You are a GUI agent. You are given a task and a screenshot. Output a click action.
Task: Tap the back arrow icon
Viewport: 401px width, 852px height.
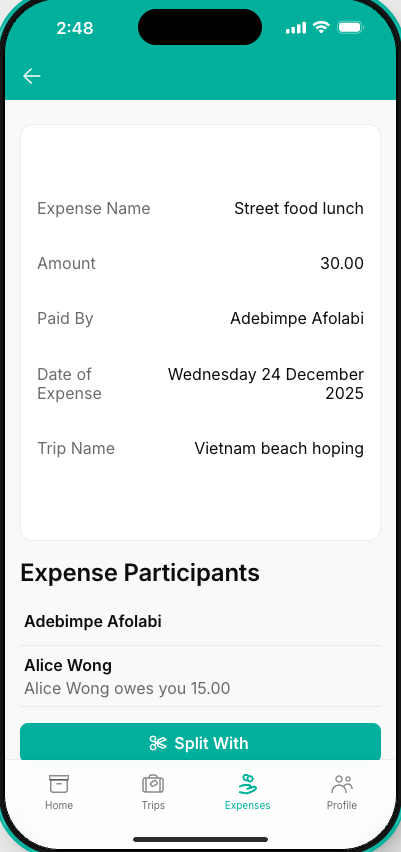[x=32, y=76]
